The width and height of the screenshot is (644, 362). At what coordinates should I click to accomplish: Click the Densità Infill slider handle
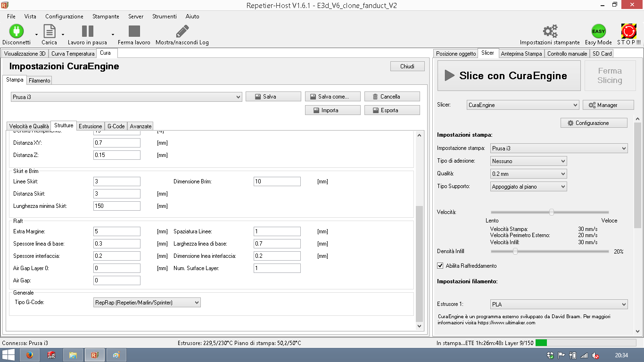(x=515, y=252)
